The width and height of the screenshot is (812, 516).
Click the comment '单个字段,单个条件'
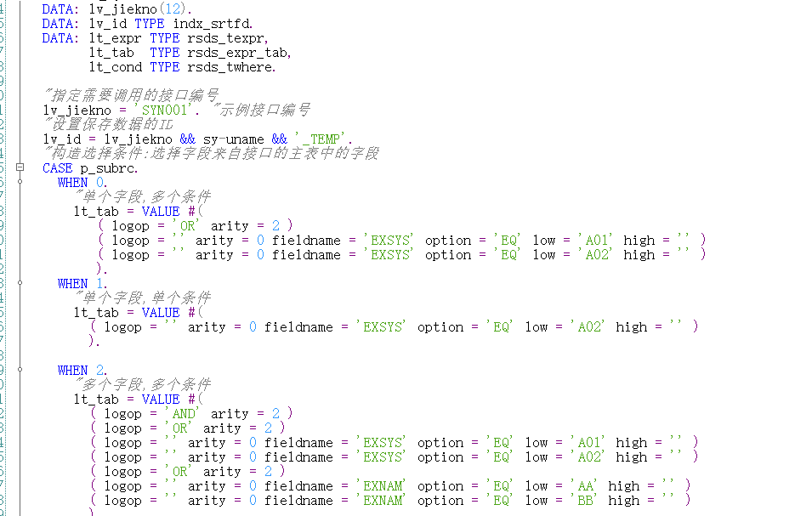click(142, 298)
